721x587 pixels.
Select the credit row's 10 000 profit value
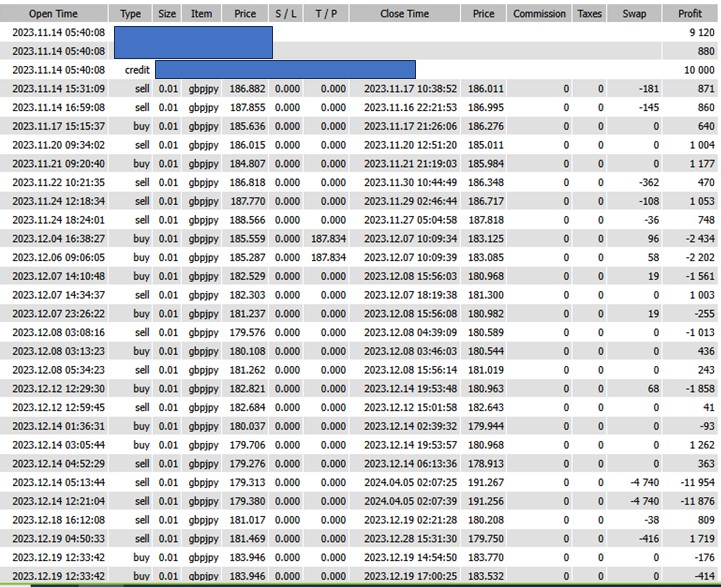[x=697, y=70]
